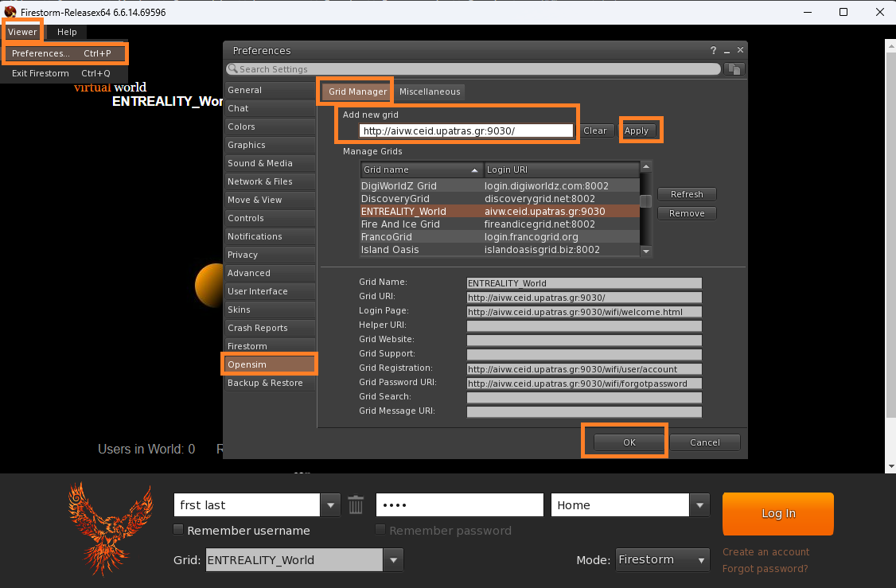The image size is (896, 588).
Task: Click the Manage Grids list scrollbar thumb
Action: (x=645, y=201)
